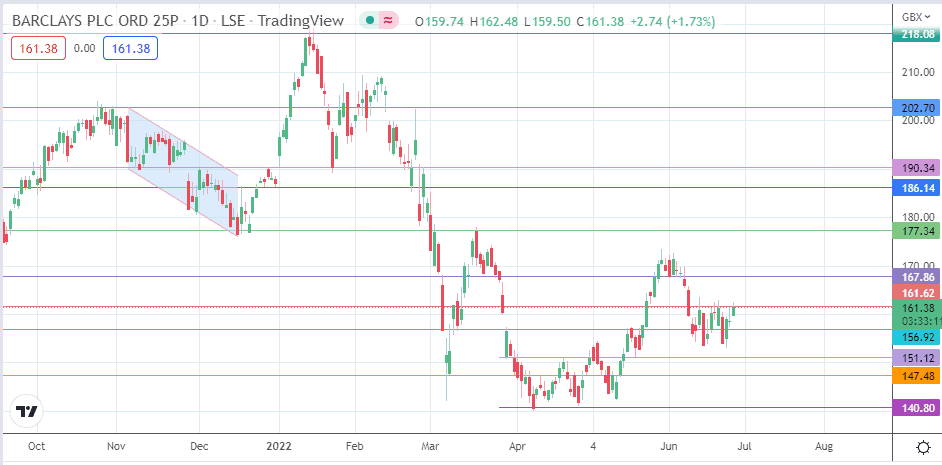Screen dimensions: 942x465
Task: Click the Mar label on time axis
Action: tap(430, 446)
